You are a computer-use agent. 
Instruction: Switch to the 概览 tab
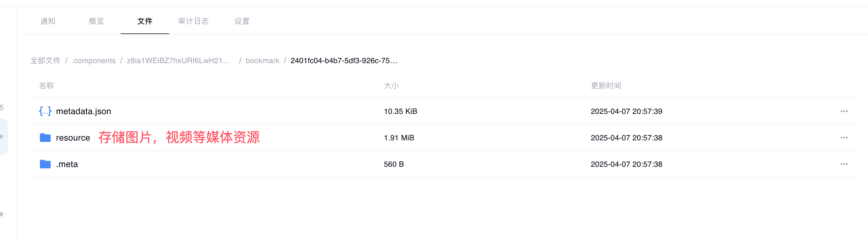click(x=97, y=21)
